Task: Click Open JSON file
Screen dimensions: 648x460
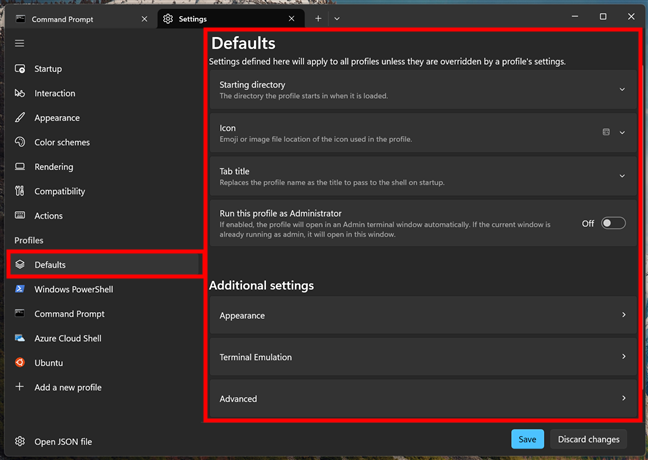Action: pos(104,441)
